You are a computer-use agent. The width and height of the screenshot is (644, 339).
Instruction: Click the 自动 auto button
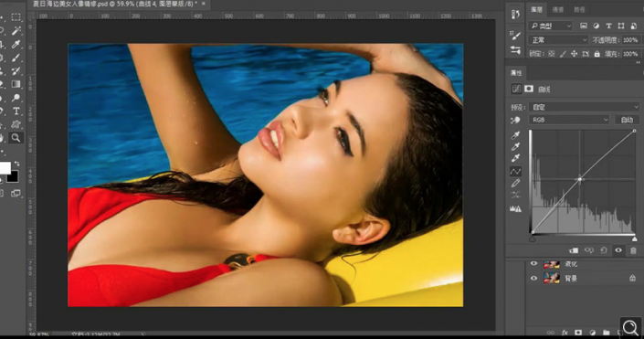[x=627, y=120]
